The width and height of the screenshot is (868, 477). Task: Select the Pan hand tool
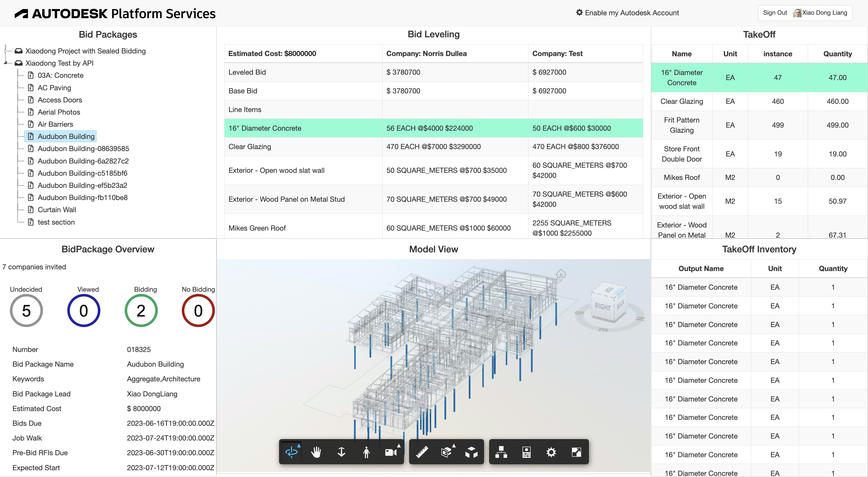[x=316, y=452]
